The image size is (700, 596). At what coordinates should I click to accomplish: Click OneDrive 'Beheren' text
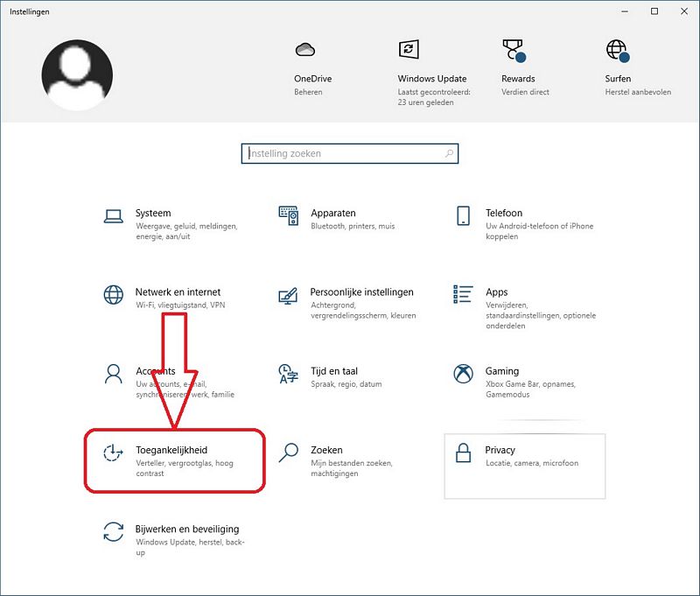(x=308, y=92)
